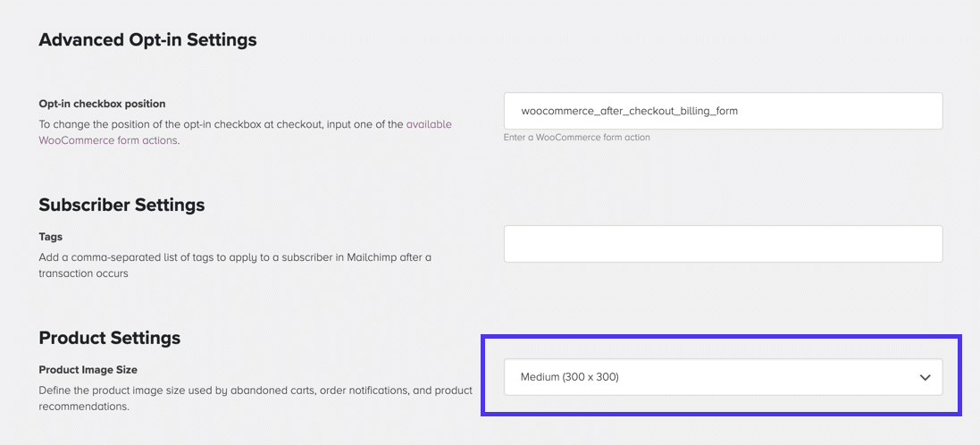The width and height of the screenshot is (980, 445).
Task: Click the "Tags" field label
Action: 51,237
